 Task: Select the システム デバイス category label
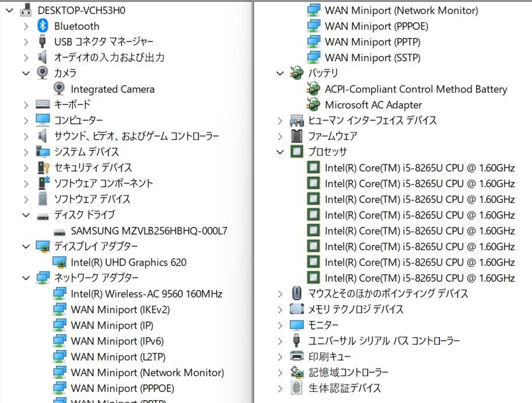point(86,152)
